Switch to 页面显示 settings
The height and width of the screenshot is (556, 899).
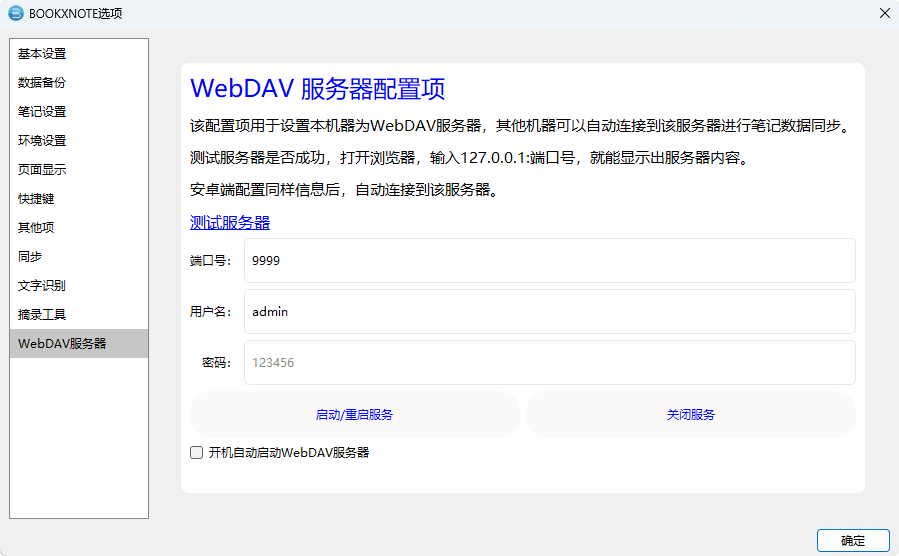pos(79,170)
